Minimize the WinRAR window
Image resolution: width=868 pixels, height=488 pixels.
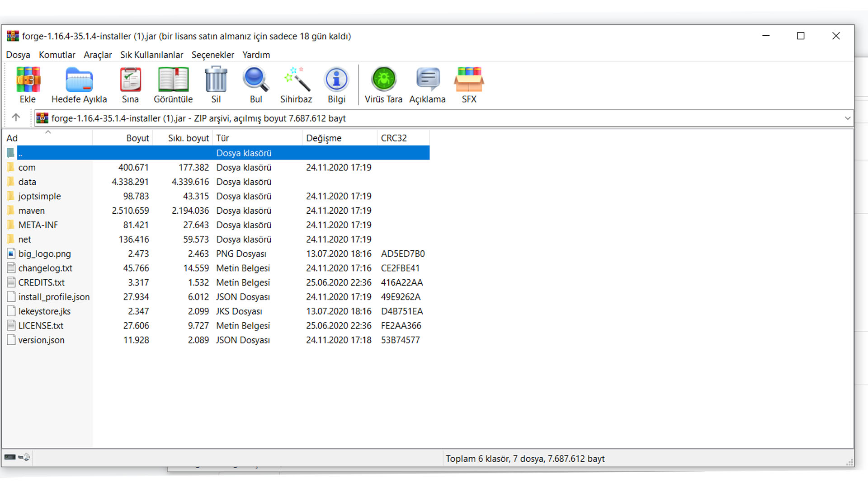click(x=766, y=36)
